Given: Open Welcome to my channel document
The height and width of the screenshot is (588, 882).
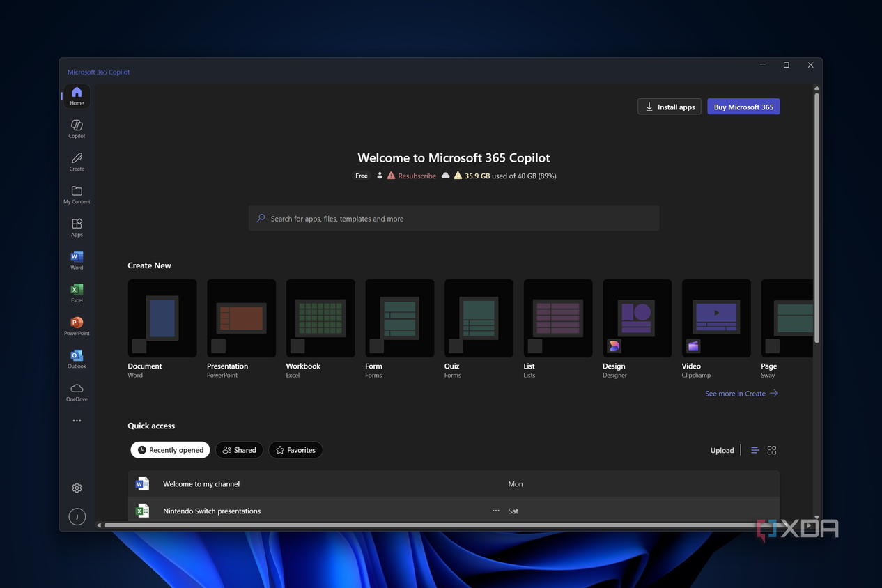Looking at the screenshot, I should [x=454, y=483].
